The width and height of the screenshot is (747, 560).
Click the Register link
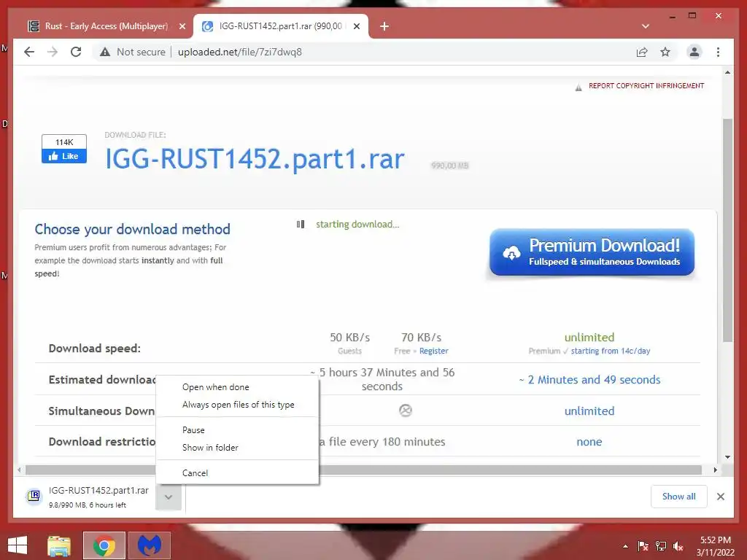click(x=433, y=351)
